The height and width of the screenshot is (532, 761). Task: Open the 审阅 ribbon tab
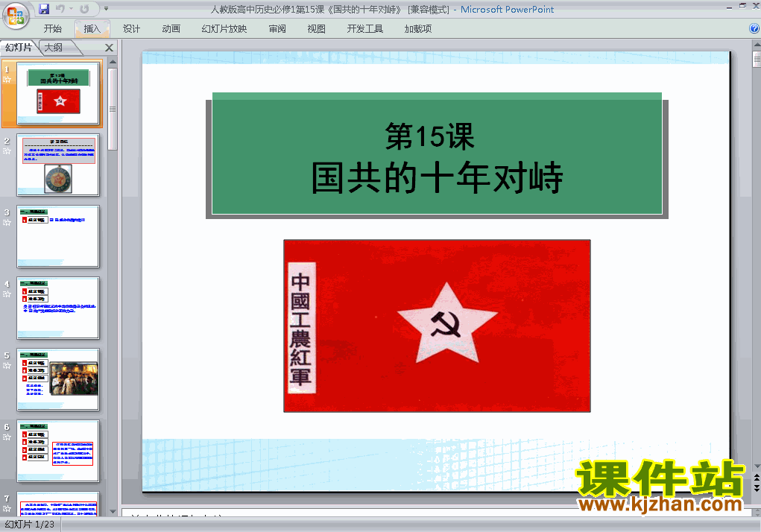pyautogui.click(x=277, y=28)
